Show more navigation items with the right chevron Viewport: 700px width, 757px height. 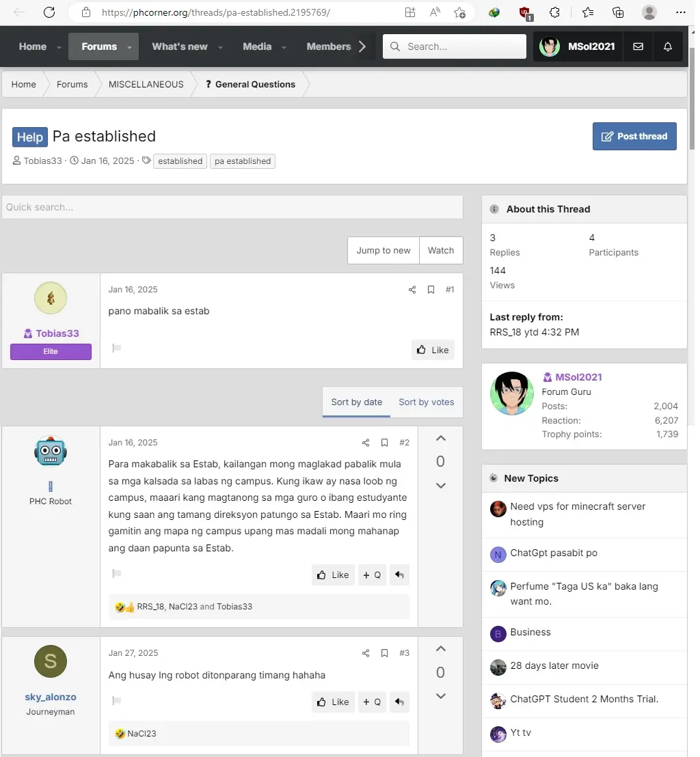(362, 46)
